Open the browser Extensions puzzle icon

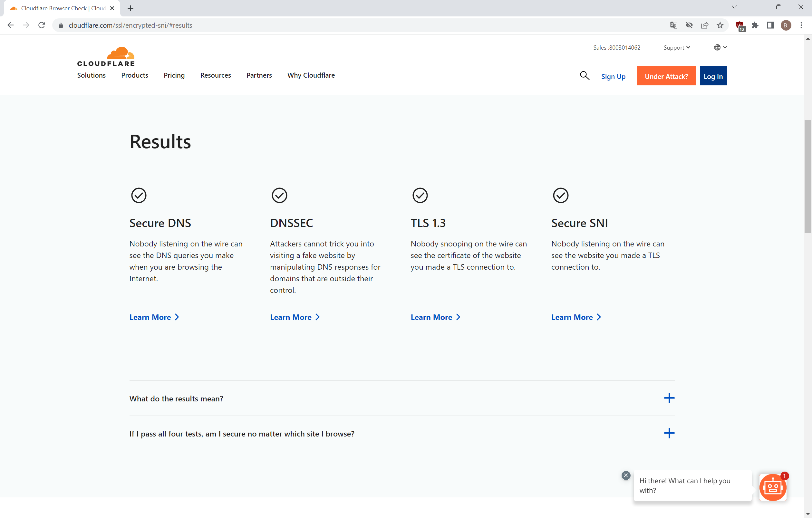point(755,25)
